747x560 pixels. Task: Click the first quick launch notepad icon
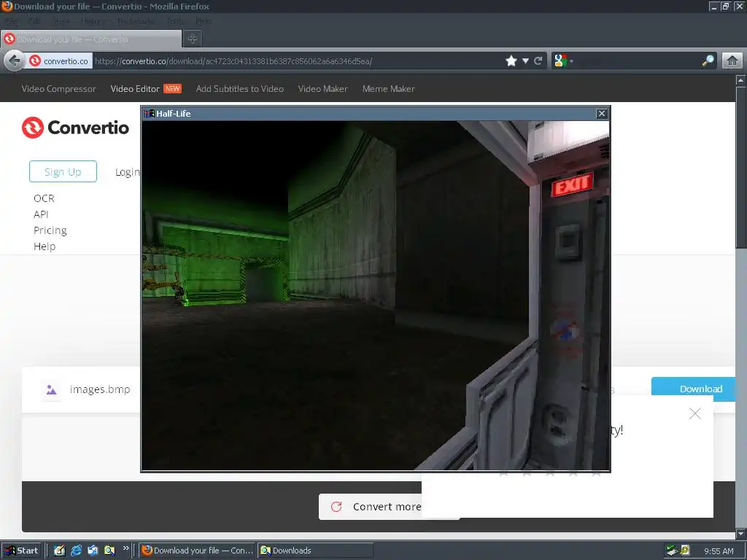tap(59, 551)
